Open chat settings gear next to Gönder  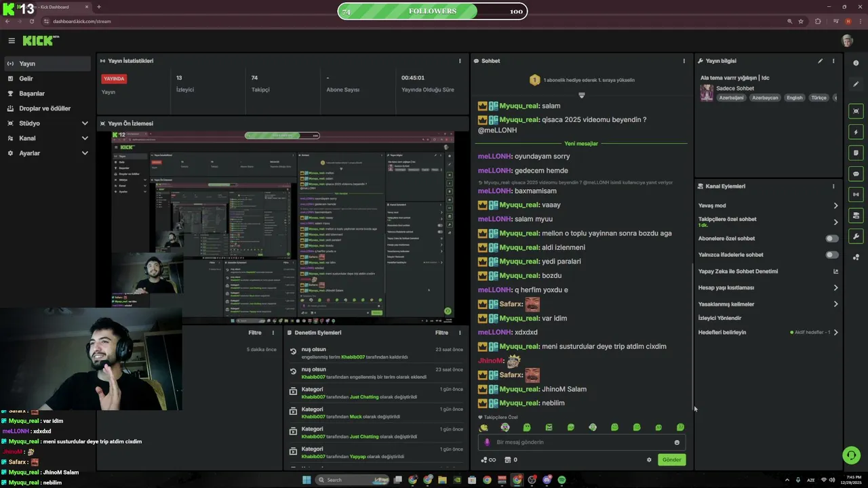click(x=649, y=460)
